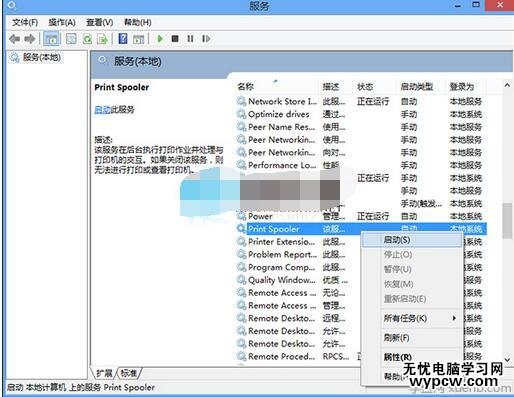Stop service with the black square button
The image size is (514, 397).
click(175, 39)
